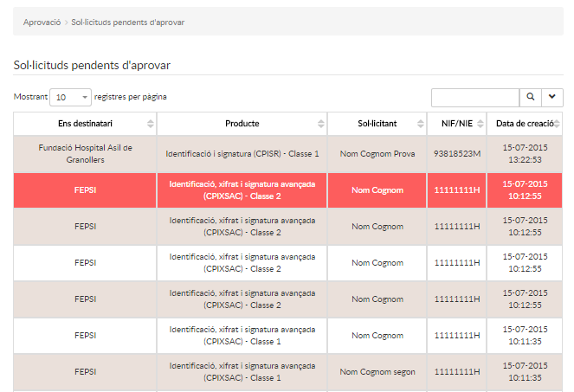
Task: Open the records per page dropdown
Action: [71, 97]
